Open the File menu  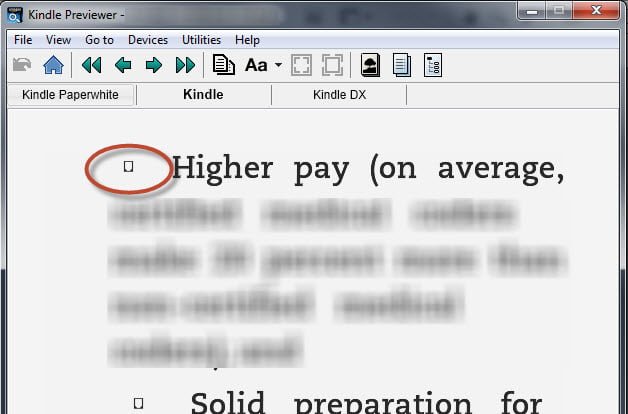click(23, 40)
